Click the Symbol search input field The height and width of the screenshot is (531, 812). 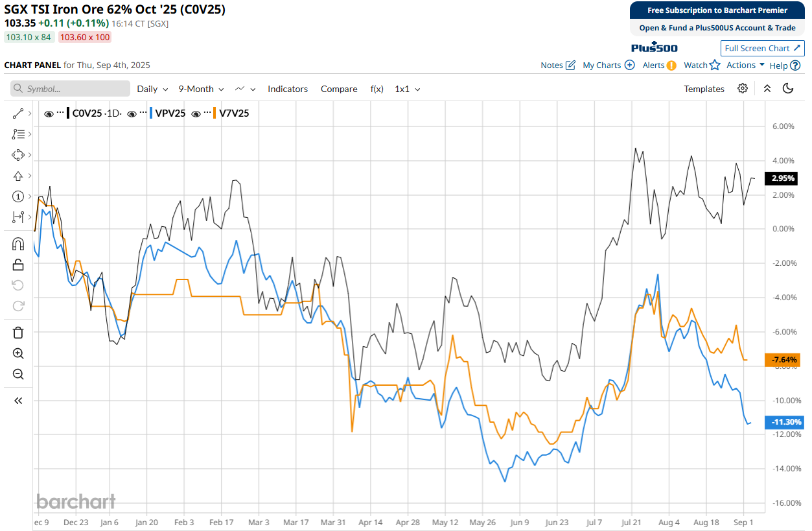click(70, 89)
